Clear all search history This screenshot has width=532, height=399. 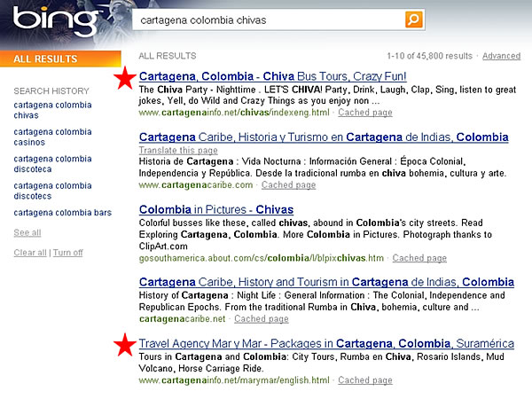point(31,253)
